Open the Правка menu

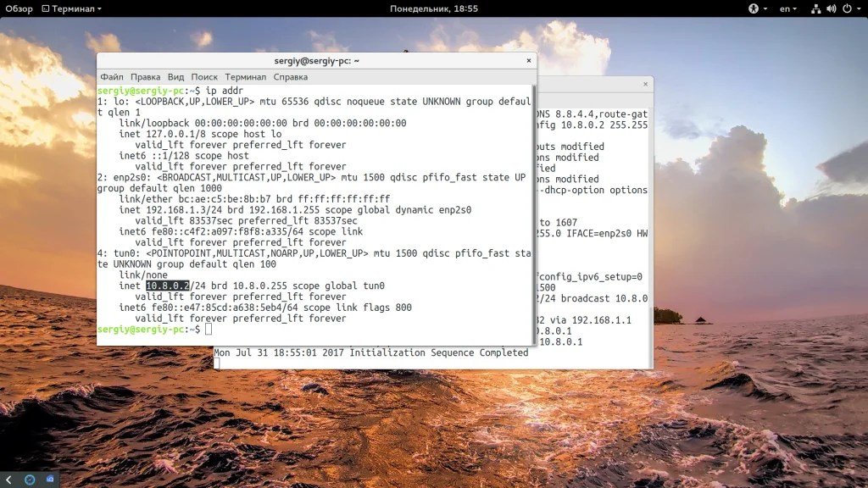coord(145,77)
